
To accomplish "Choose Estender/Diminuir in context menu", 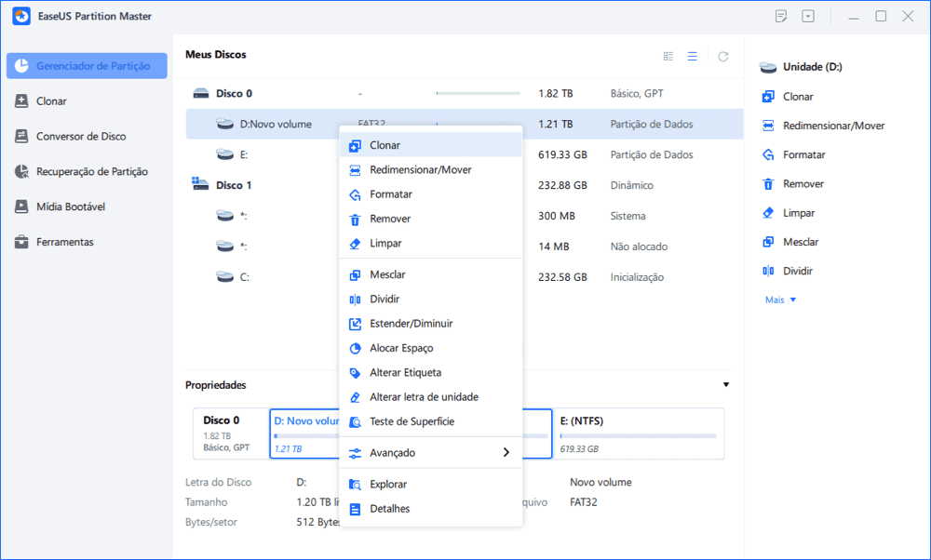I will point(430,324).
